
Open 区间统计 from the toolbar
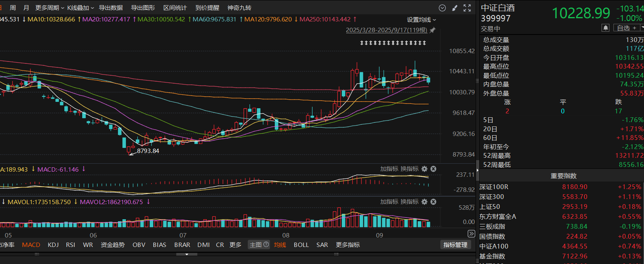click(x=175, y=8)
